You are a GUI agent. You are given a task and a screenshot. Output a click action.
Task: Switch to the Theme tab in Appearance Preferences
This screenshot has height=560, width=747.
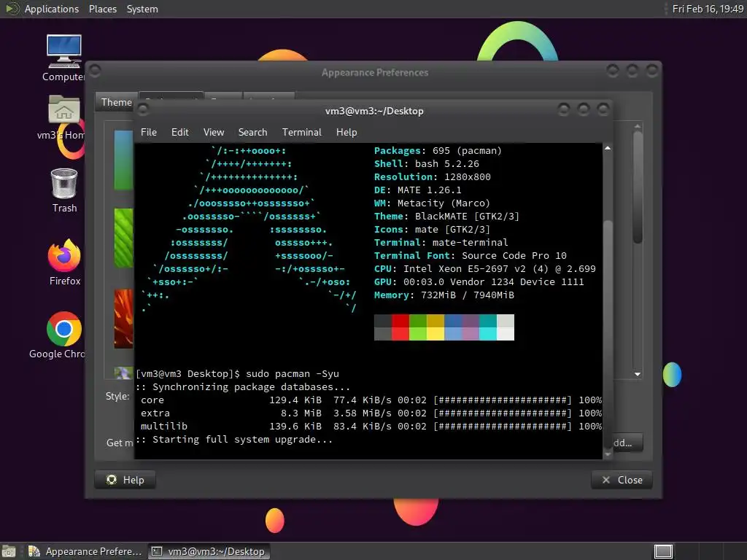pos(116,102)
